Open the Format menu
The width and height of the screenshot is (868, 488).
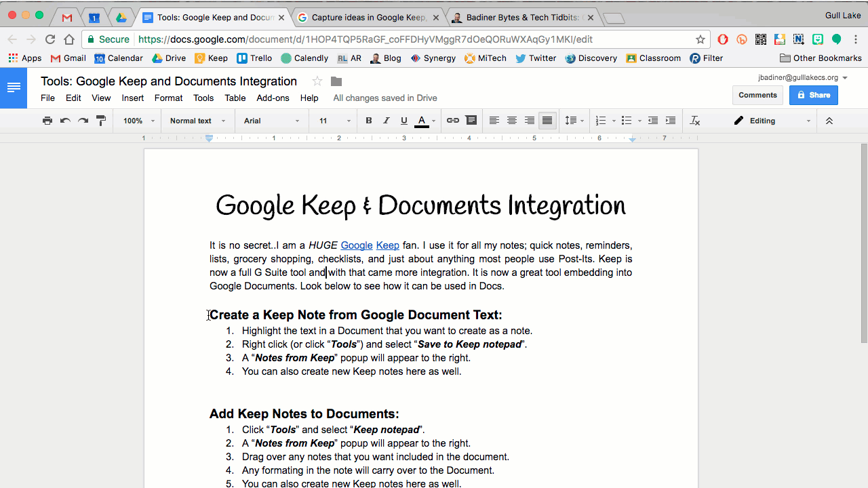[168, 98]
